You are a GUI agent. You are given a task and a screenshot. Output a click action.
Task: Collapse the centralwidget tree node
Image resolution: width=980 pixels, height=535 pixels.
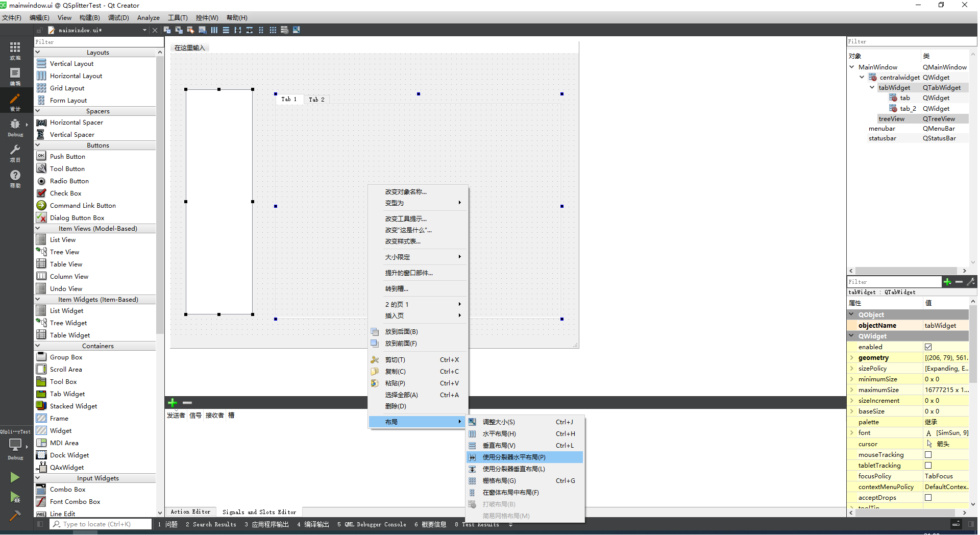coord(862,77)
